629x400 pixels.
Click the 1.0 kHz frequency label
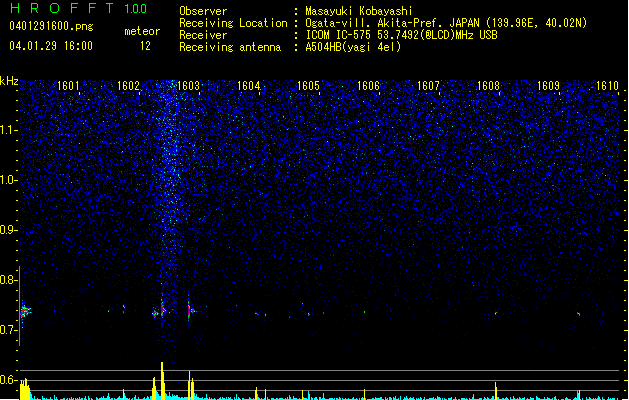[8, 180]
